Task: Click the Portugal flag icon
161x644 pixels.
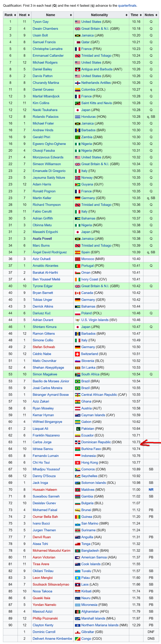Action: pos(78,266)
